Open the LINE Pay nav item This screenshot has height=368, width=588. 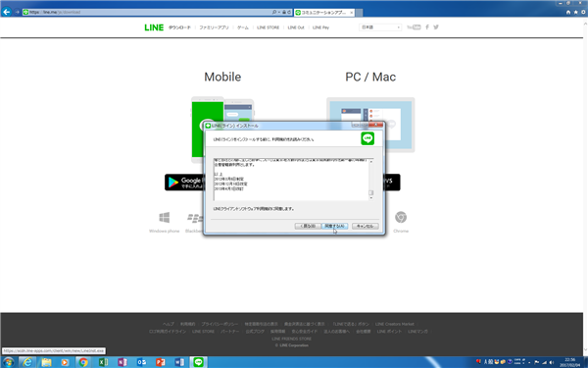tap(320, 27)
